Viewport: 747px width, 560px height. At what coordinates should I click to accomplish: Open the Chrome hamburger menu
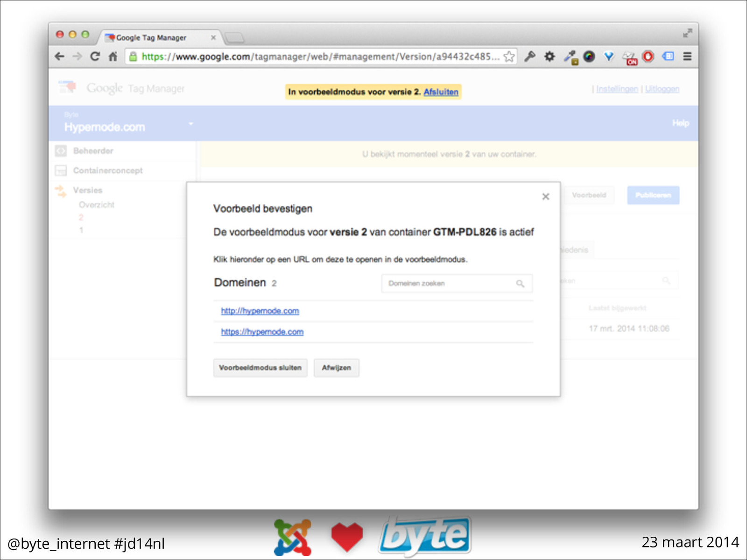point(687,56)
